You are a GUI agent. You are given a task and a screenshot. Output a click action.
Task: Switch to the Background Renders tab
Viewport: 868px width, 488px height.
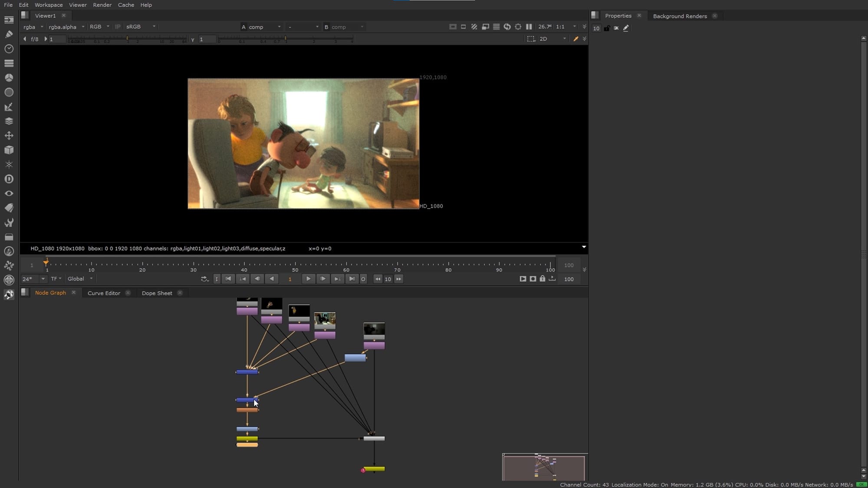[680, 16]
